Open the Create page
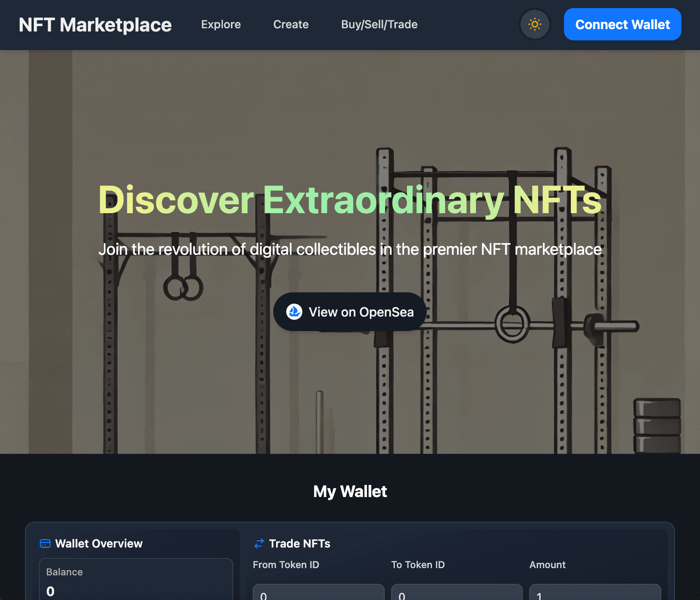700x600 pixels. (291, 24)
